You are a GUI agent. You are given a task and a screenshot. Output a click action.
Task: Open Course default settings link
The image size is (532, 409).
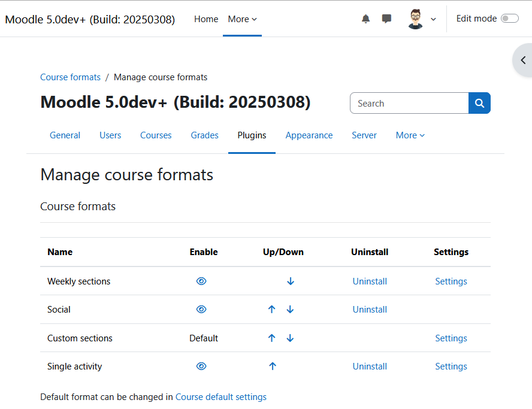[x=221, y=397]
